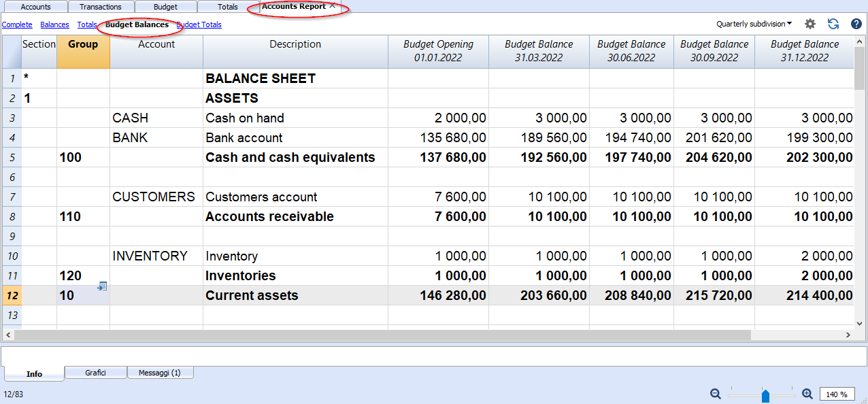Click the zoom in magnifier icon
868x404 pixels.
807,394
